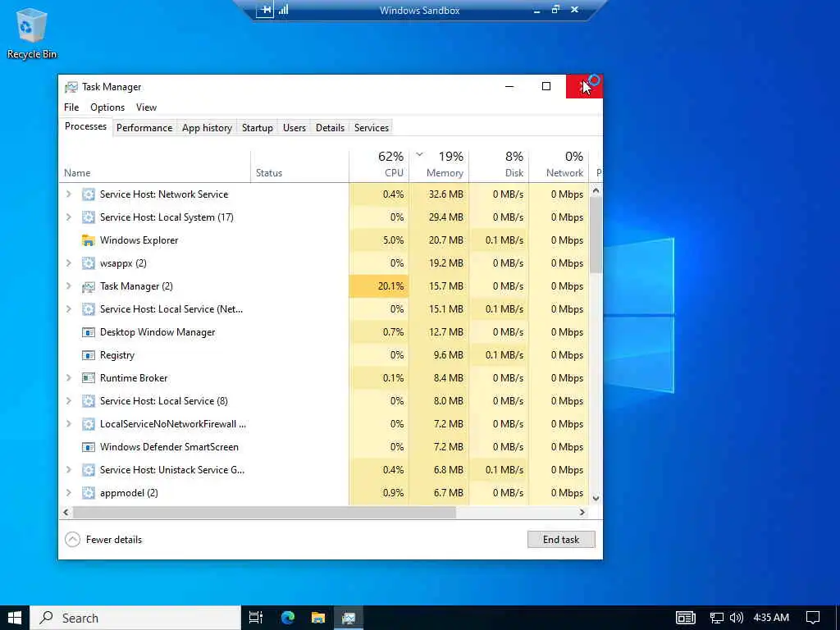The width and height of the screenshot is (840, 630).
Task: Click the Registry process icon
Action: [88, 355]
